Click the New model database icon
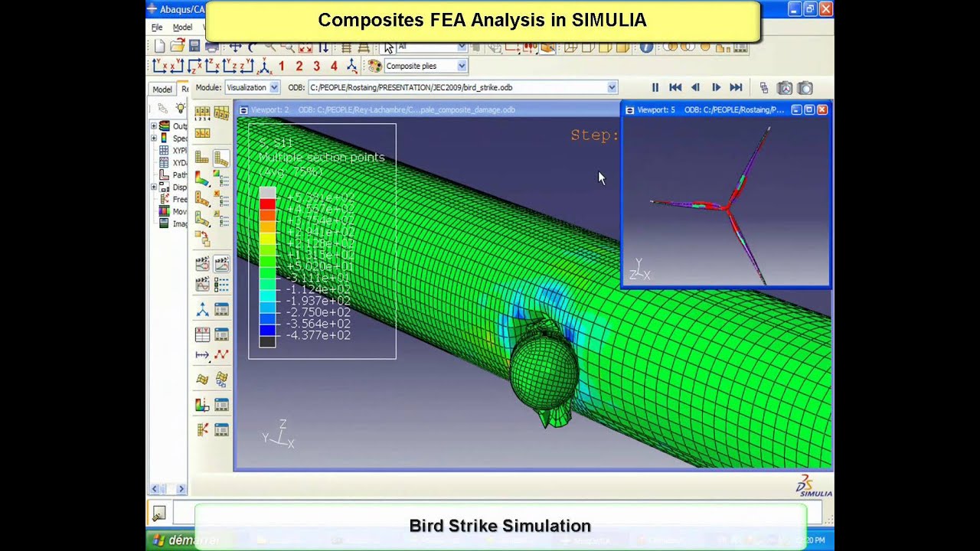980x551 pixels. coord(159,47)
